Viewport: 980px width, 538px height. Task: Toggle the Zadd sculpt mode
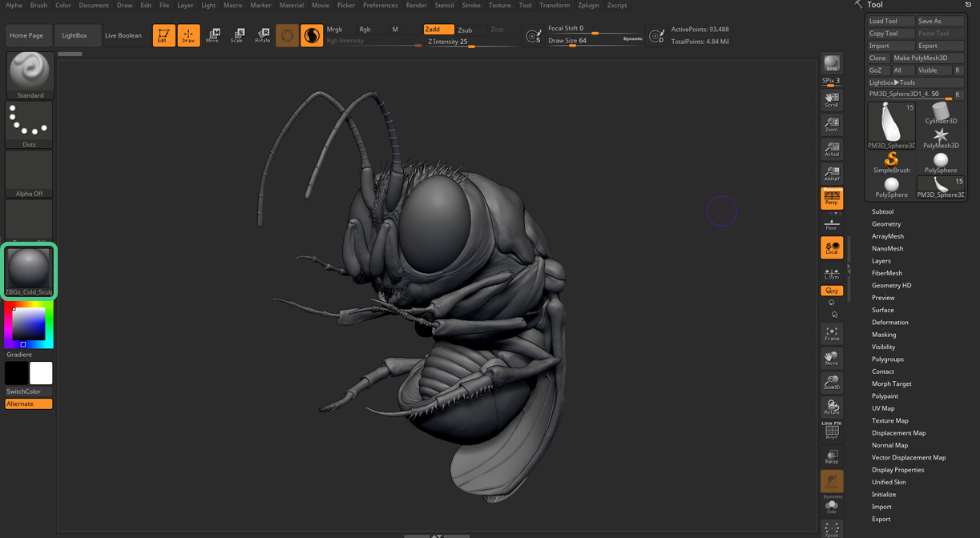[438, 30]
